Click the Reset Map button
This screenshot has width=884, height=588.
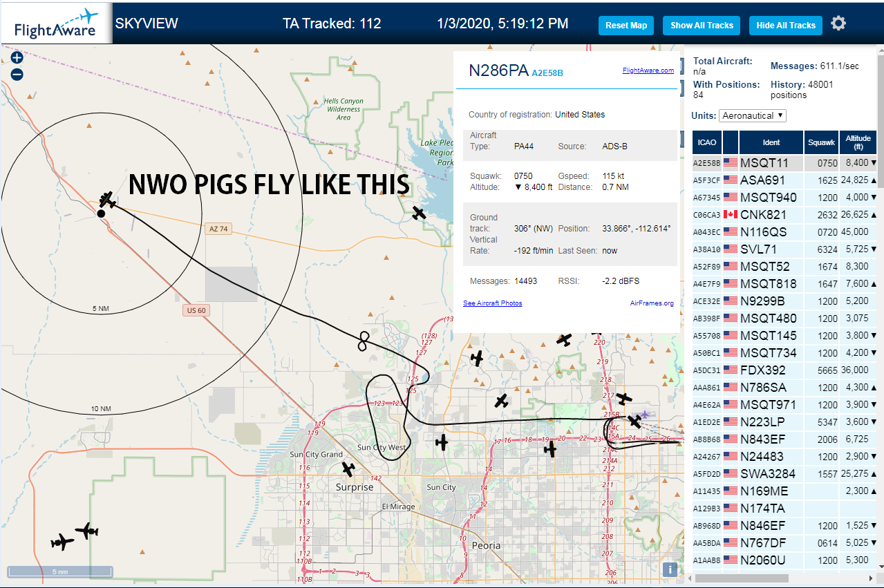626,26
